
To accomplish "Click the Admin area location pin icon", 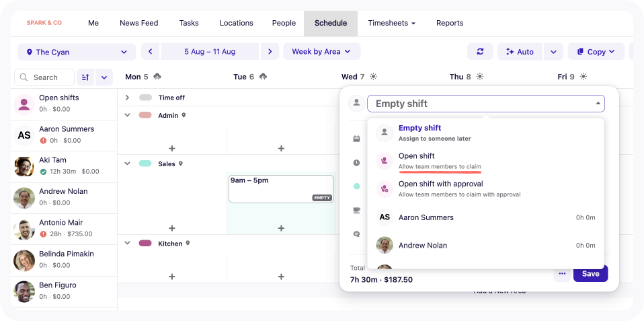I will 184,116.
